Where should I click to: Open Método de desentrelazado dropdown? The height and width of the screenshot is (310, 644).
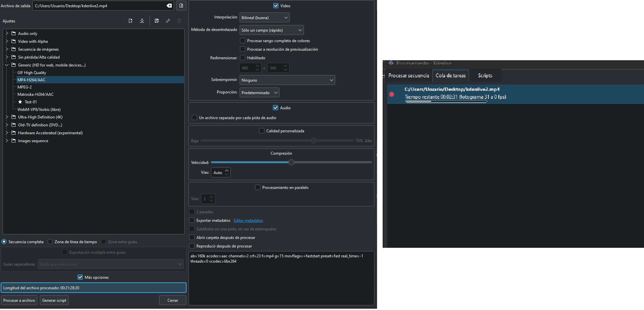click(x=272, y=30)
